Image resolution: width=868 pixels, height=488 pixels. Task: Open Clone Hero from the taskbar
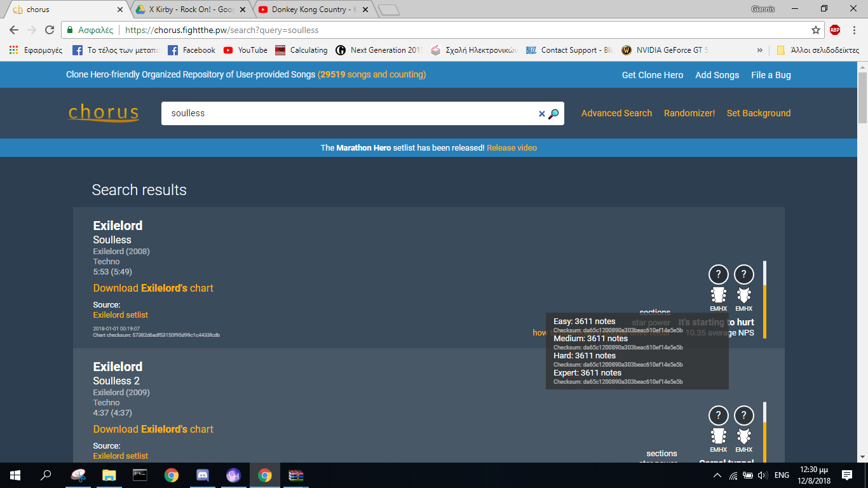(234, 475)
